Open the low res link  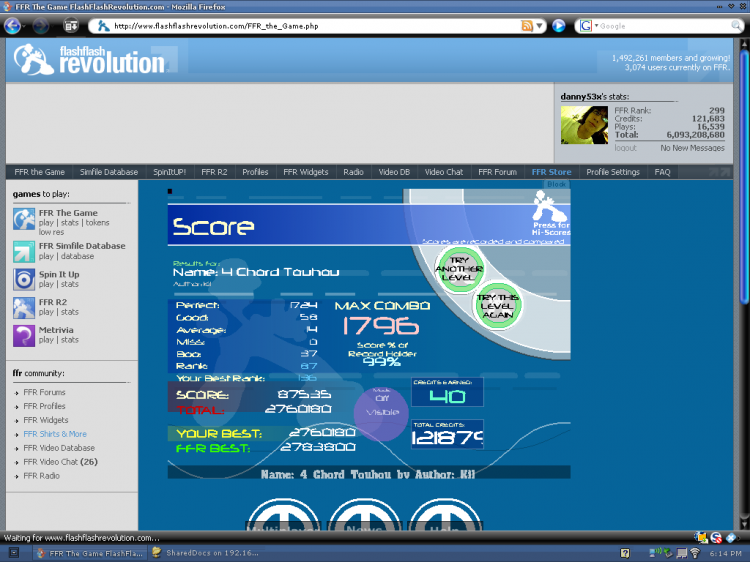coord(51,232)
